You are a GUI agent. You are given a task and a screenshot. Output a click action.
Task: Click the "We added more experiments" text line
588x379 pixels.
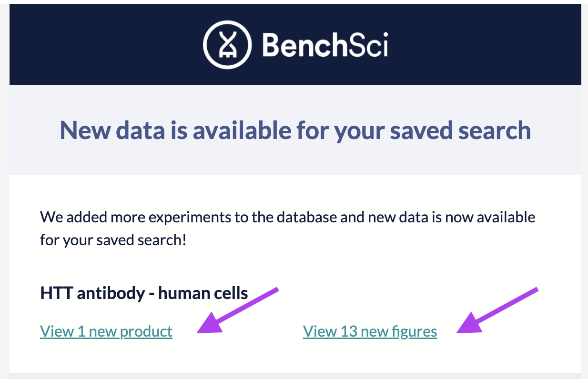[287, 218]
